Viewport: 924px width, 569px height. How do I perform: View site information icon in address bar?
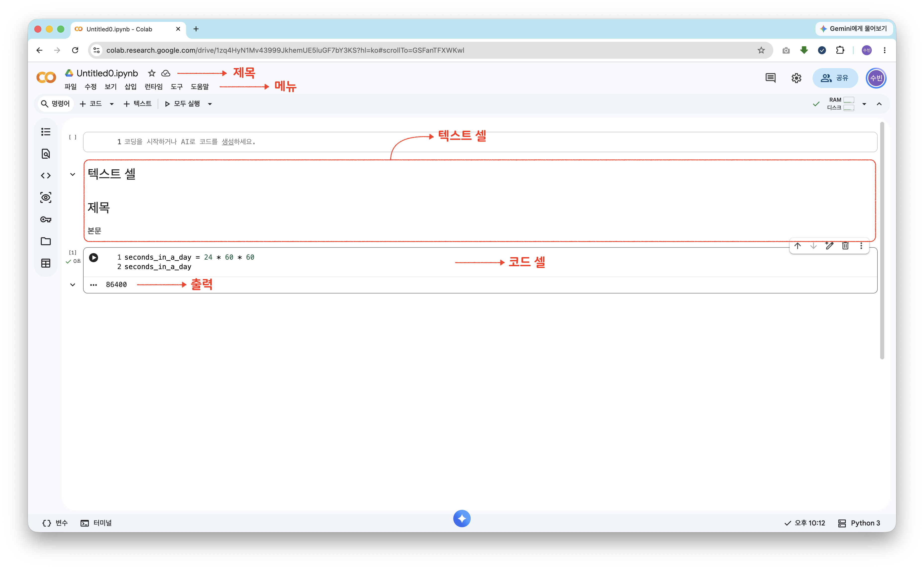pos(96,50)
